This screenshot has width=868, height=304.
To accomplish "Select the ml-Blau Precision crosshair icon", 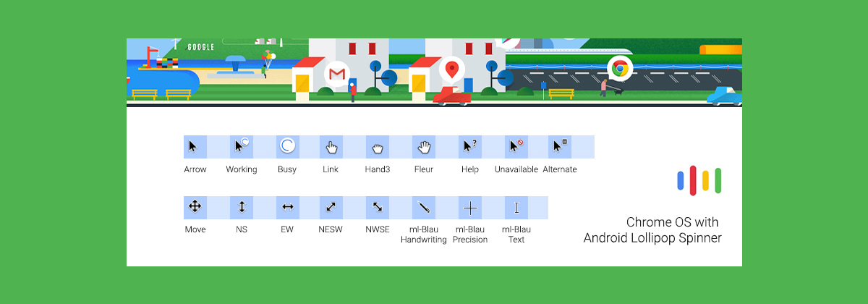I will pos(470,208).
